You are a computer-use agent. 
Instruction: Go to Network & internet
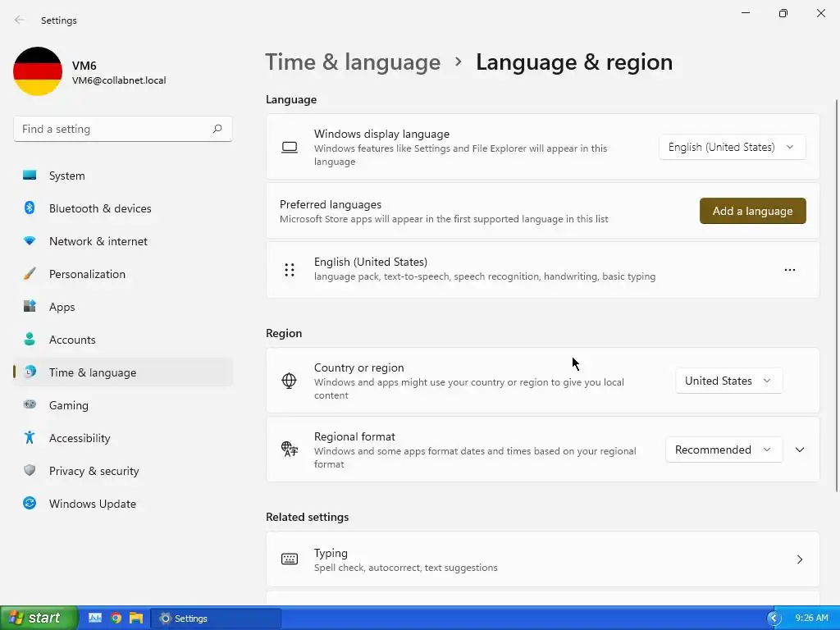point(123,241)
